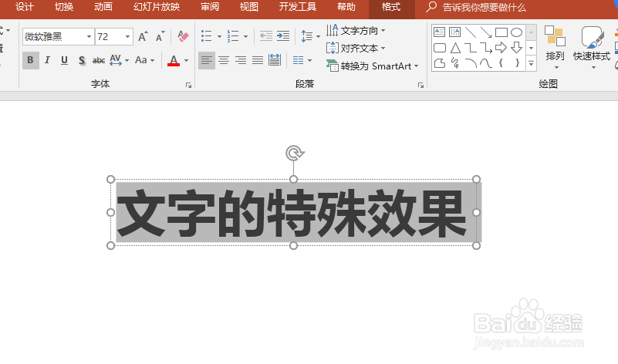This screenshot has height=364, width=618.
Task: Select the Right Arrow shape
Action: tap(501, 48)
